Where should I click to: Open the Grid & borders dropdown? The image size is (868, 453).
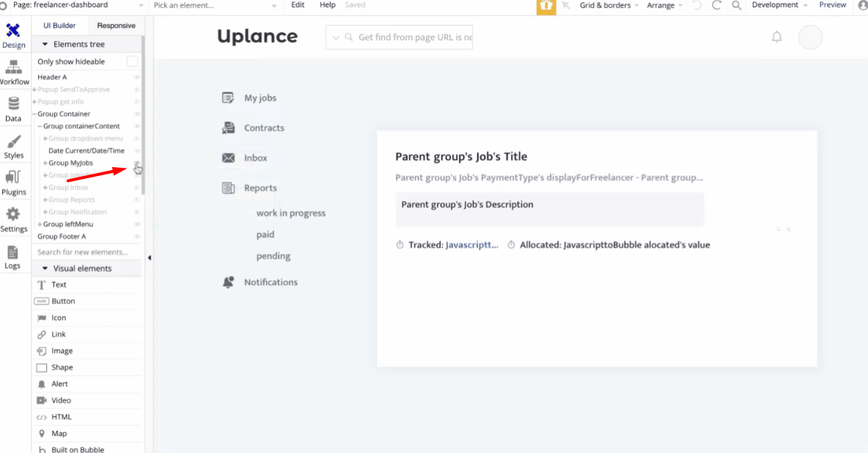(608, 5)
